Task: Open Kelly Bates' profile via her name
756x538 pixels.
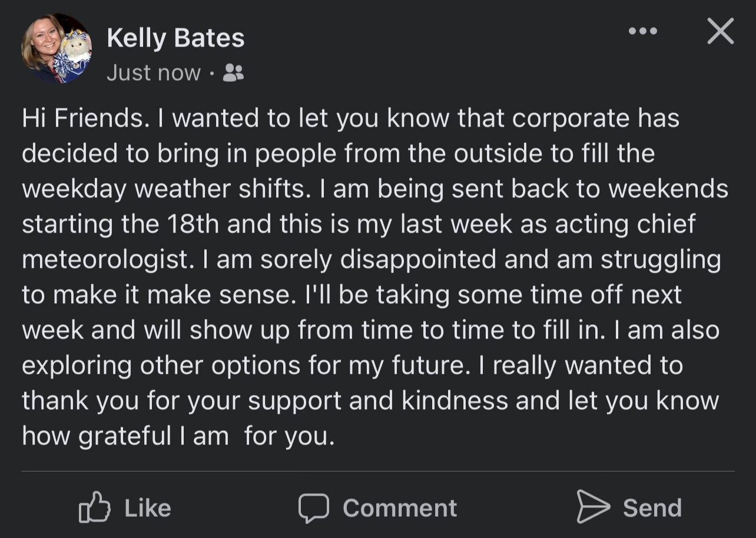Action: [x=175, y=37]
